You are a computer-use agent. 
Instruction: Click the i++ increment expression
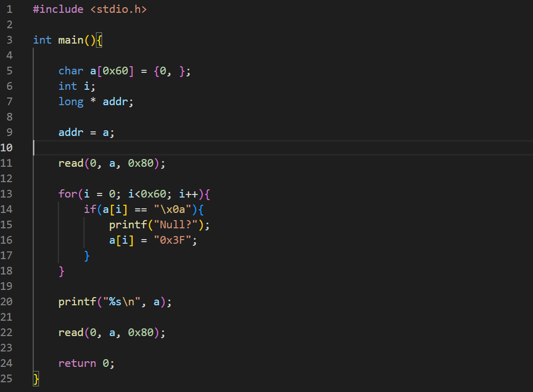click(188, 194)
